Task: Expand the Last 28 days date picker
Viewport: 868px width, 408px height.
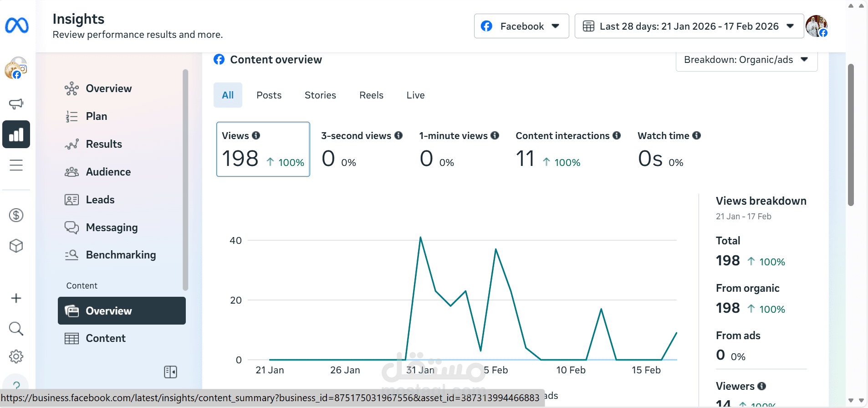Action: coord(689,26)
